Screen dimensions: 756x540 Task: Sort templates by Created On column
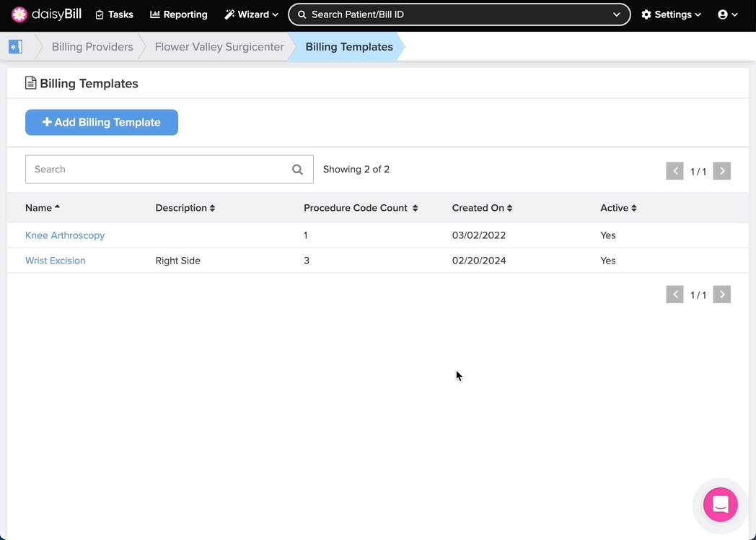click(x=482, y=208)
